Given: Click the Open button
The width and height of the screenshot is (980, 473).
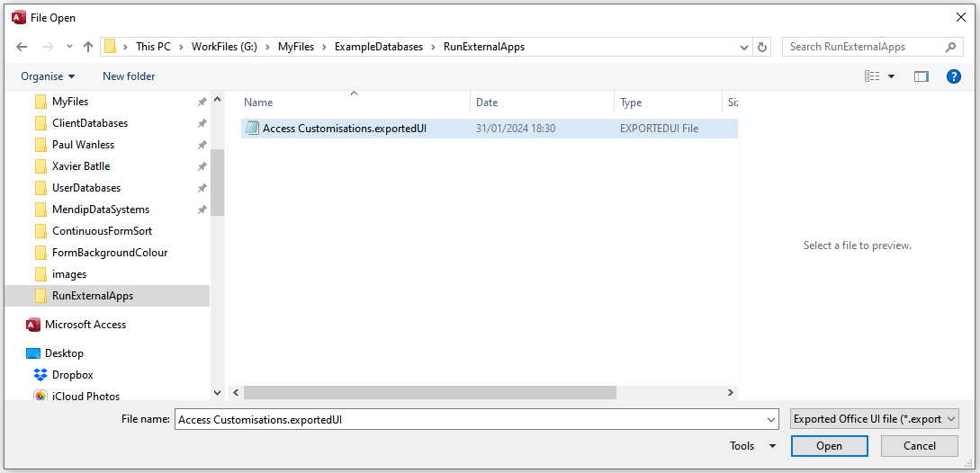Looking at the screenshot, I should coord(829,445).
